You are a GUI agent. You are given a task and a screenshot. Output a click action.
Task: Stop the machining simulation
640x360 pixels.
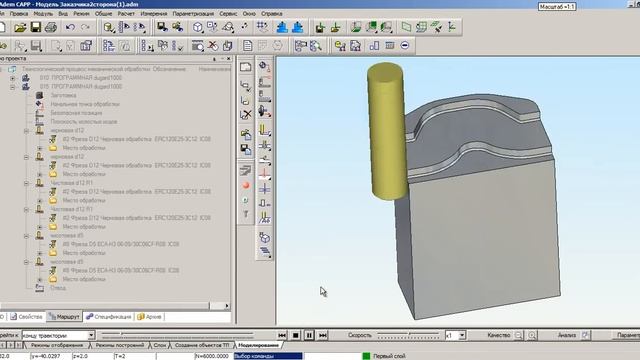coord(296,336)
